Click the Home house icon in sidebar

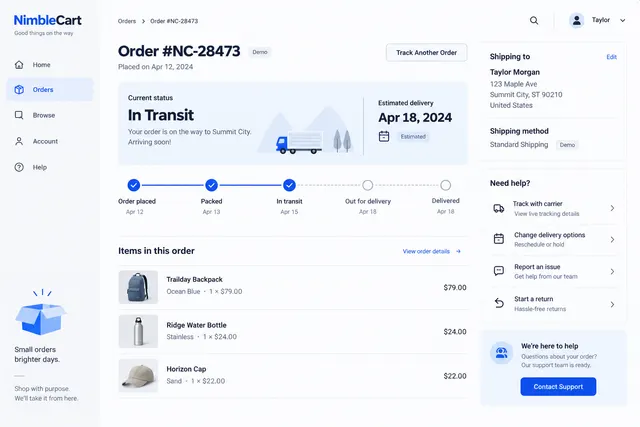19,65
